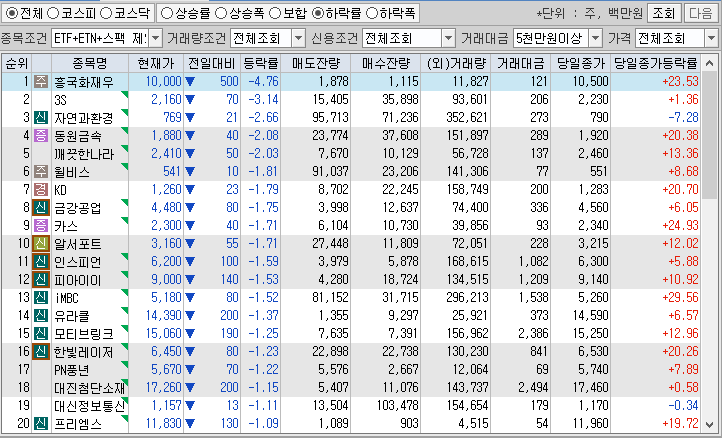The width and height of the screenshot is (722, 438).
Task: Click the 당일종가등락률 column header
Action: click(x=656, y=64)
